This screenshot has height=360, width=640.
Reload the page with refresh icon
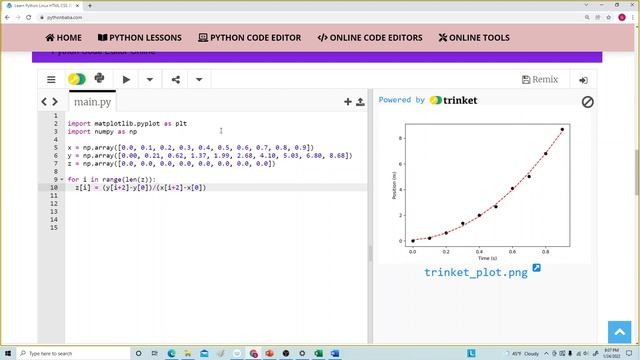pyautogui.click(x=29, y=18)
